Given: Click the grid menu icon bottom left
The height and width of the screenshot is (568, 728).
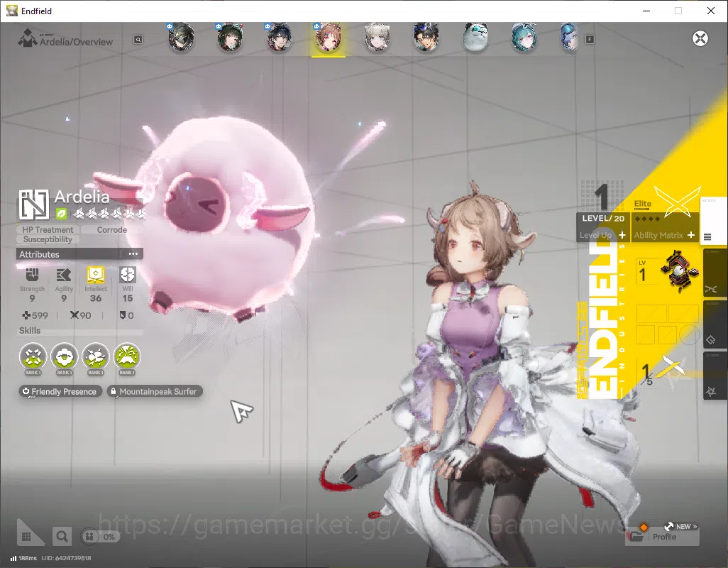Looking at the screenshot, I should point(26,537).
